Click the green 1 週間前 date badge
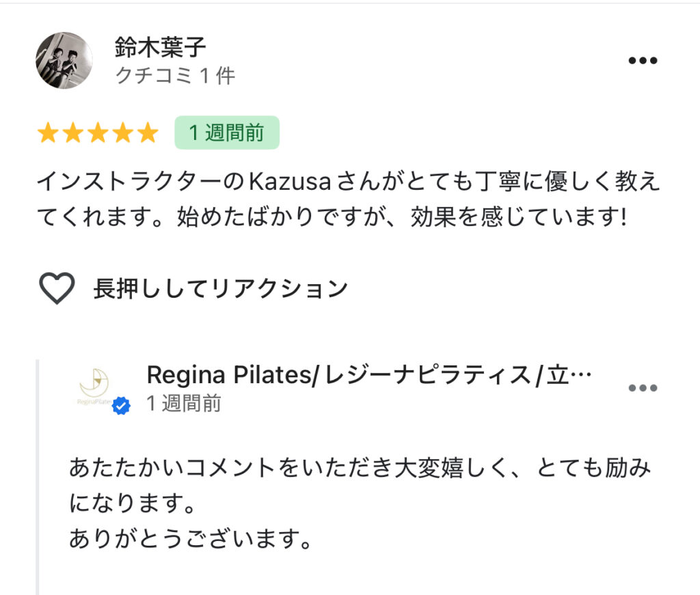The height and width of the screenshot is (595, 700). [227, 133]
